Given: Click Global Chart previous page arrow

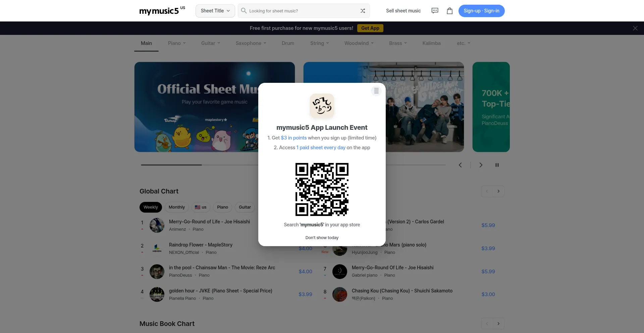Looking at the screenshot, I should click(x=487, y=191).
